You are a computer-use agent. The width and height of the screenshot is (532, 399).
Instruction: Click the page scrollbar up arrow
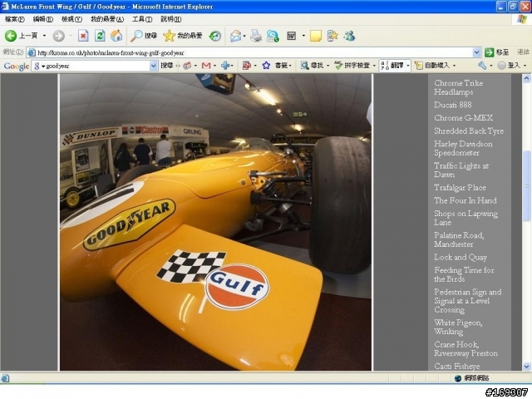(x=526, y=79)
